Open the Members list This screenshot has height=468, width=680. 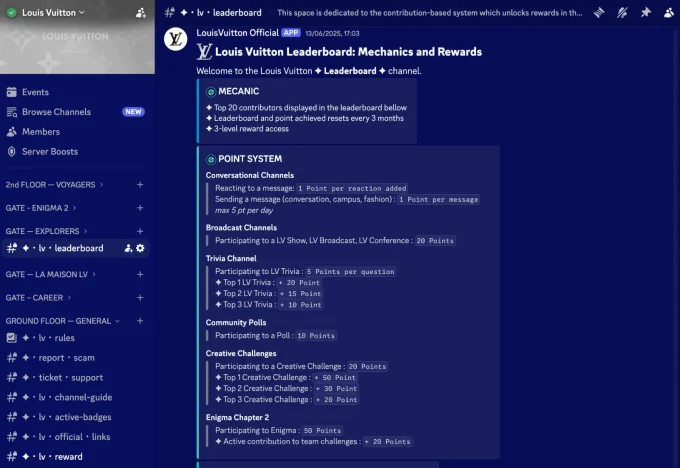pos(41,131)
